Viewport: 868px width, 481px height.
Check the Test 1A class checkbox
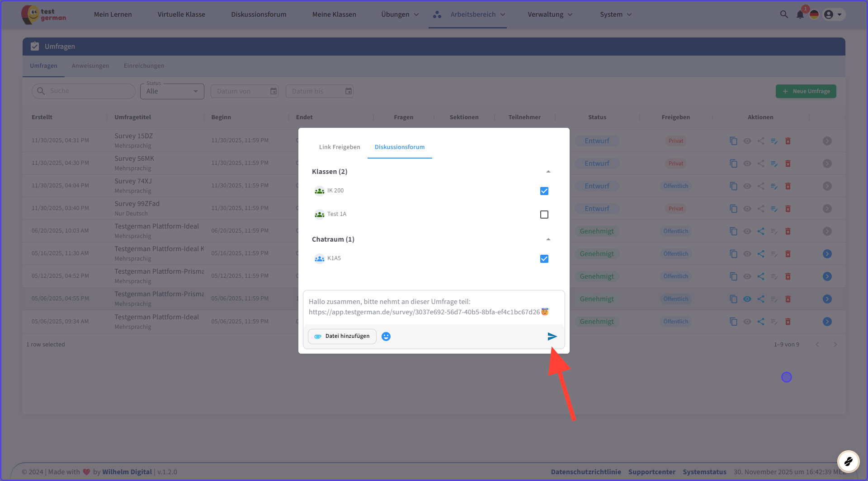coord(544,215)
